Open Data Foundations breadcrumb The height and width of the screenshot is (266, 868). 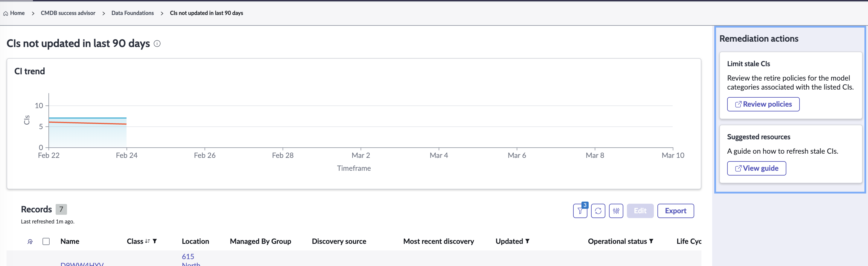(x=133, y=13)
